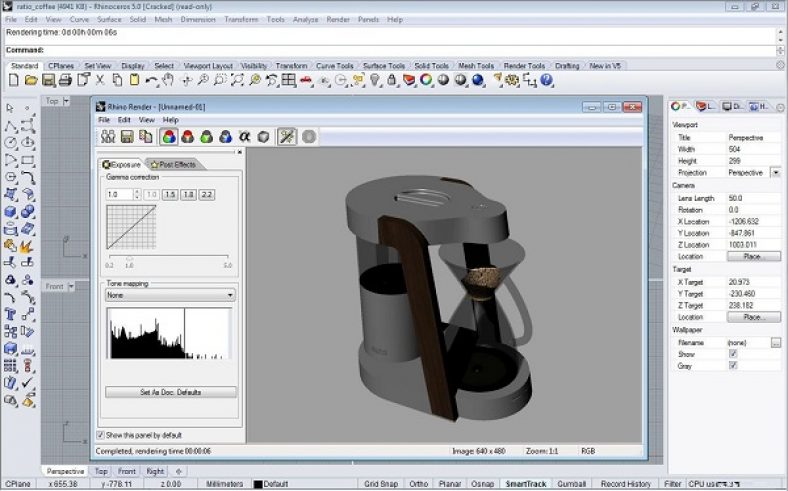The width and height of the screenshot is (788, 491).
Task: Click the Save image icon in Rhino Render
Action: (x=127, y=137)
